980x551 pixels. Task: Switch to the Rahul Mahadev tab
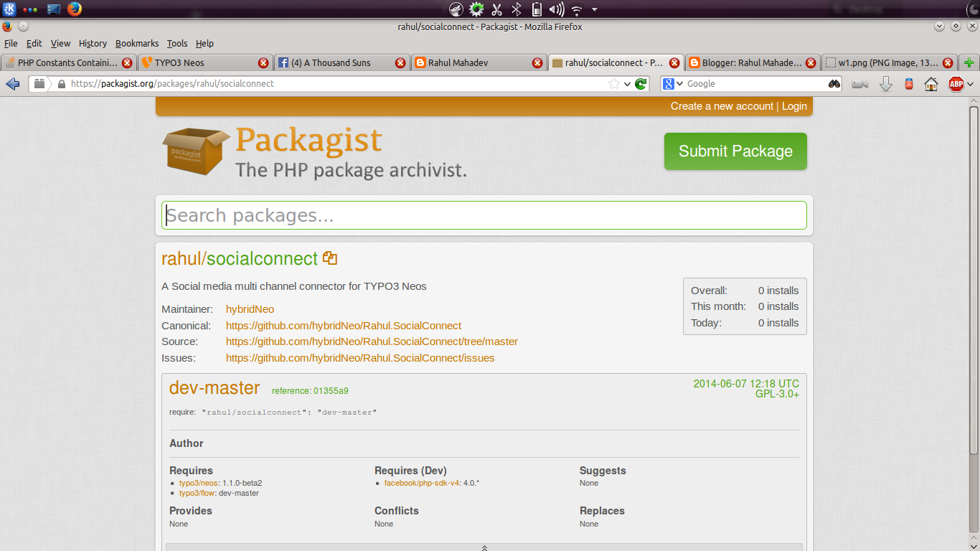[x=479, y=62]
